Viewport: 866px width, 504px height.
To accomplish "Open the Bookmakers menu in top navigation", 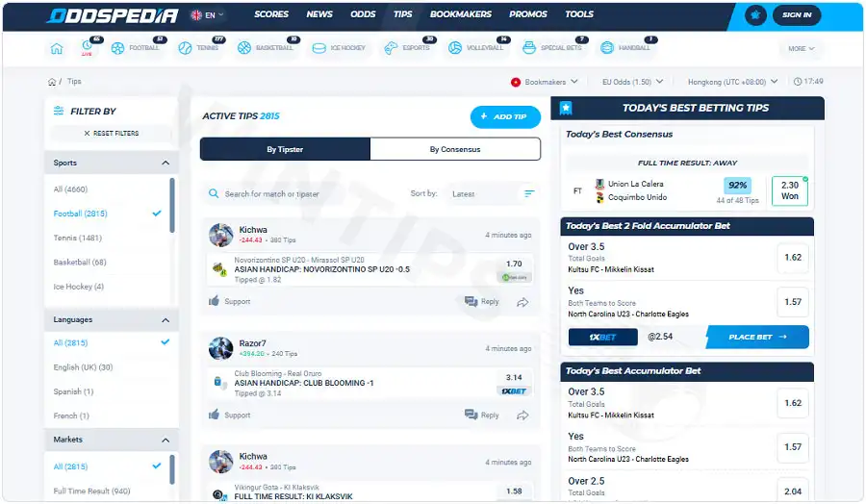I will [461, 14].
